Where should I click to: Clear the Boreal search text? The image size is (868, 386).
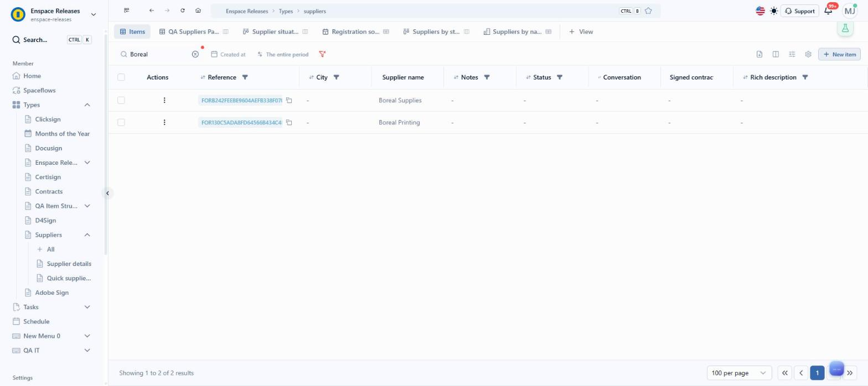coord(195,54)
